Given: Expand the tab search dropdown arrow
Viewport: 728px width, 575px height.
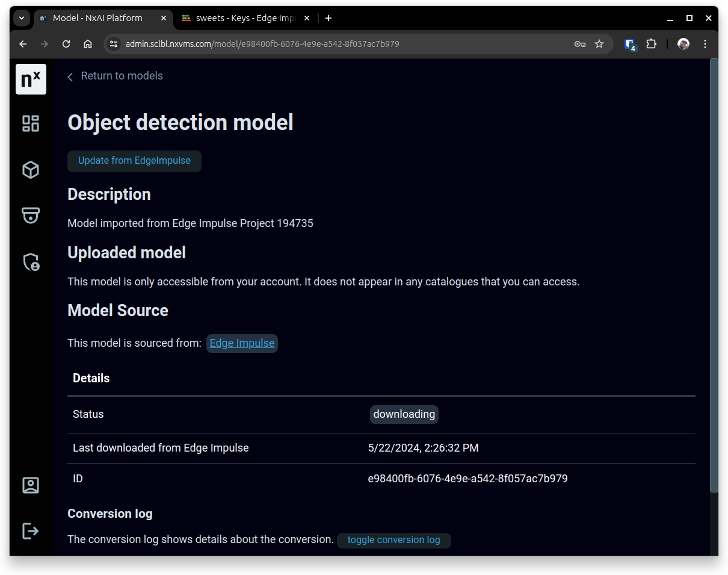Looking at the screenshot, I should 22,18.
